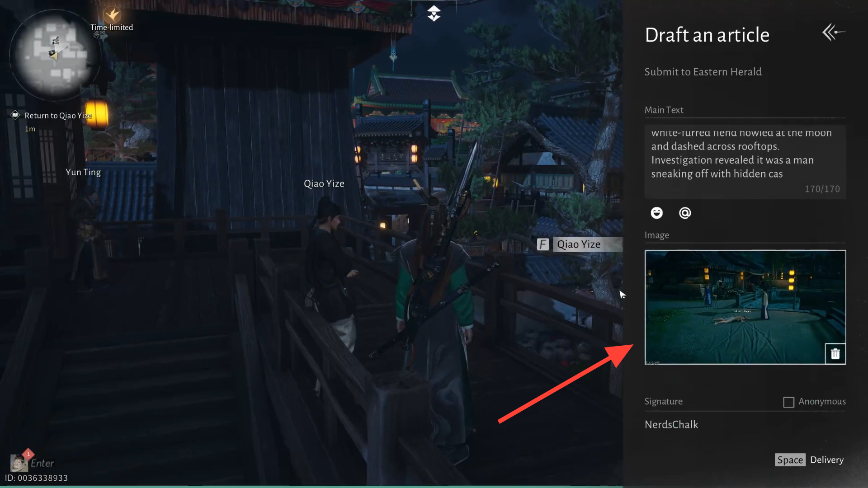Expand the top center double-arrow icon
The image size is (868, 488).
pos(434,13)
